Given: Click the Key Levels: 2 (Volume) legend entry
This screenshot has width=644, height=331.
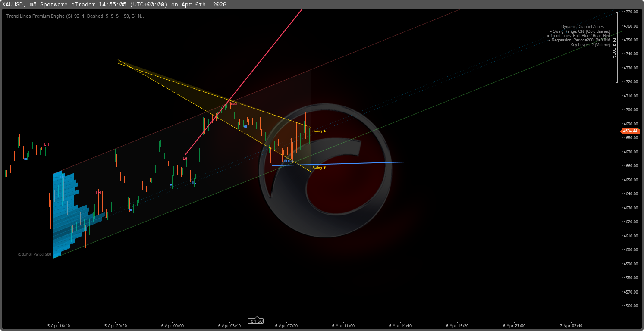Looking at the screenshot, I should [590, 45].
